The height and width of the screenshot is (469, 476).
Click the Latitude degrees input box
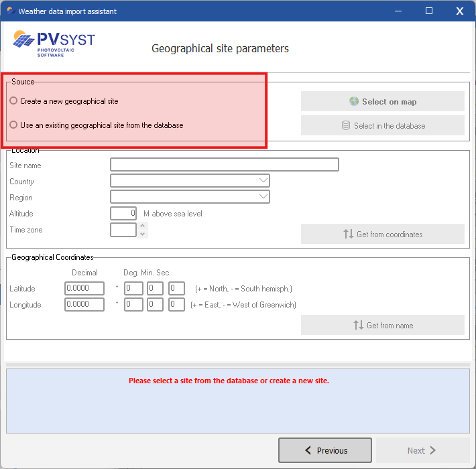coord(133,289)
